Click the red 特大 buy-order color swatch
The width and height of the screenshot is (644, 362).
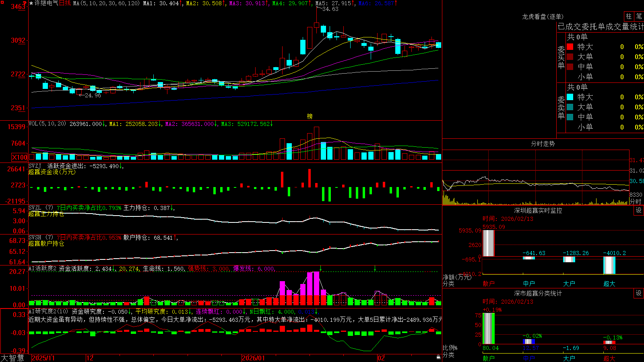tap(570, 47)
